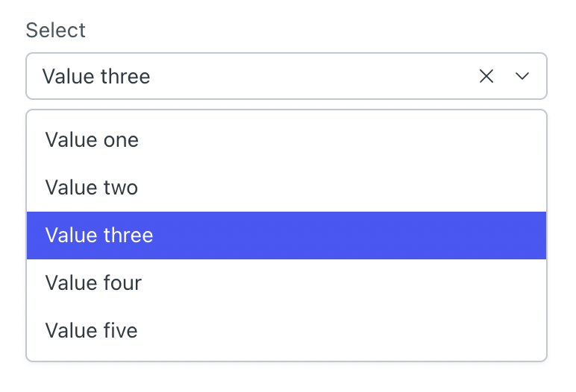Viewport: 576px width, 392px height.
Task: Change the selection to Value five
Action: [287, 330]
